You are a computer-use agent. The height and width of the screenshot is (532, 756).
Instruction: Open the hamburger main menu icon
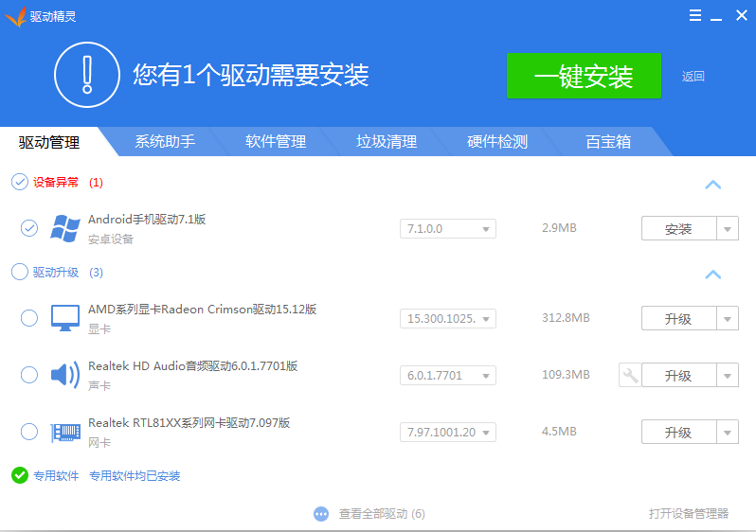694,15
